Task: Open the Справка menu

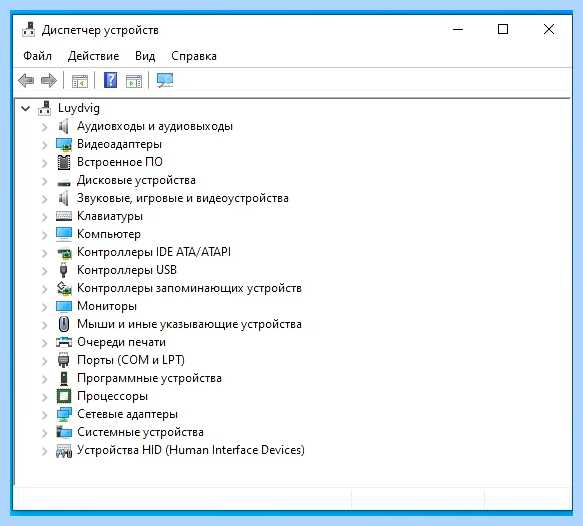Action: coord(194,56)
